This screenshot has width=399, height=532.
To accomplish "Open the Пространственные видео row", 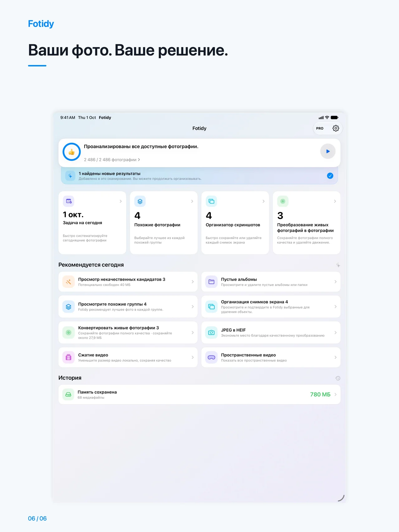I will (x=271, y=358).
